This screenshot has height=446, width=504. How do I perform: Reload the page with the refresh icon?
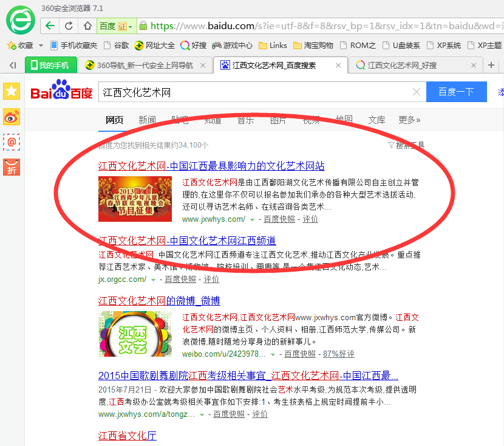(x=69, y=26)
